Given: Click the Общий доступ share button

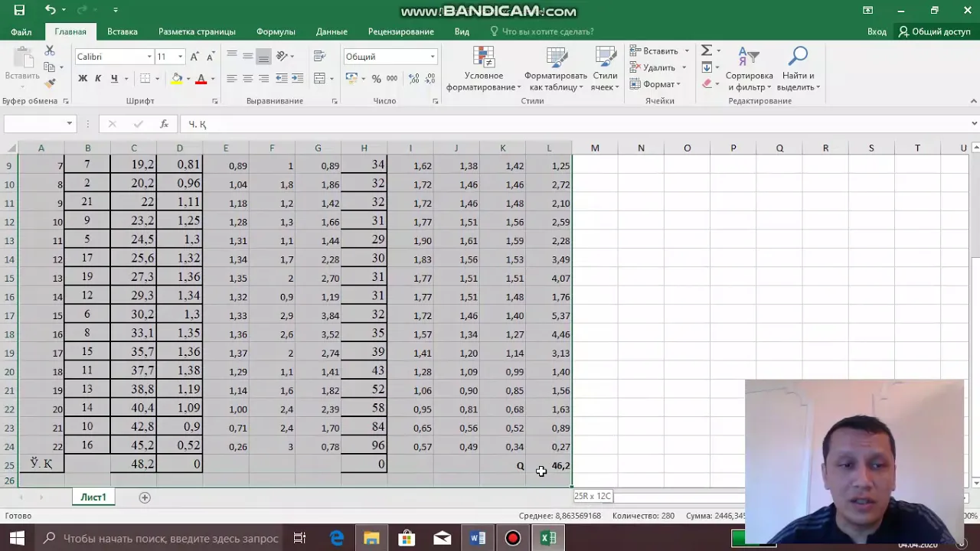Looking at the screenshot, I should pyautogui.click(x=935, y=32).
